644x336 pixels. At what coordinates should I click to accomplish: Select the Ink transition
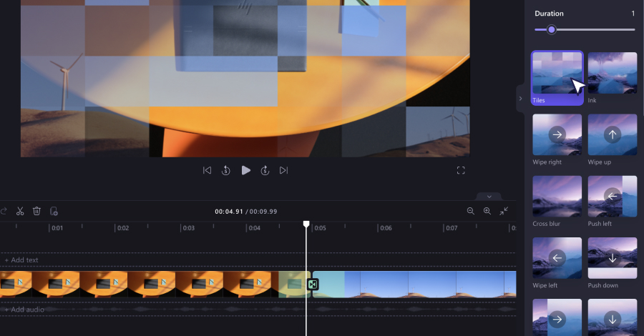coord(613,73)
